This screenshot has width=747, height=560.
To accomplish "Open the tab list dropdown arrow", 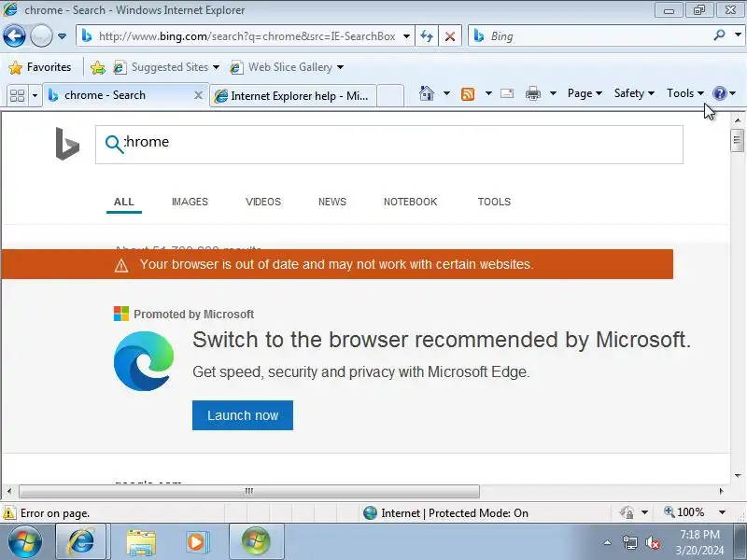I will point(35,96).
